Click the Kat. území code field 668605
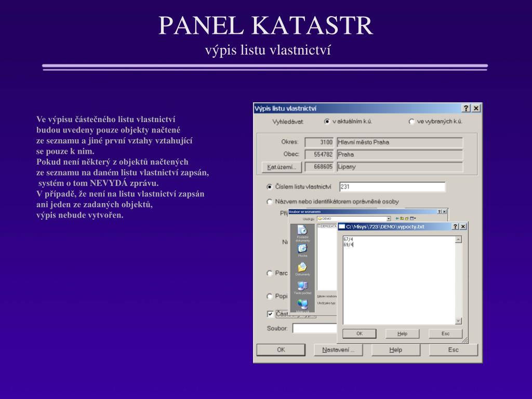This screenshot has width=532, height=399. coord(320,167)
